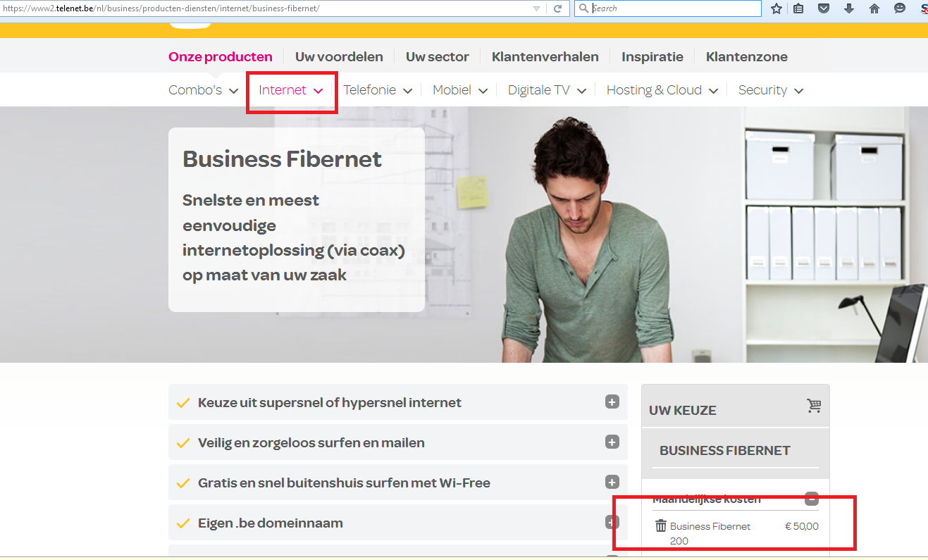Open the Internet dropdown menu
This screenshot has width=928, height=560.
click(x=290, y=90)
